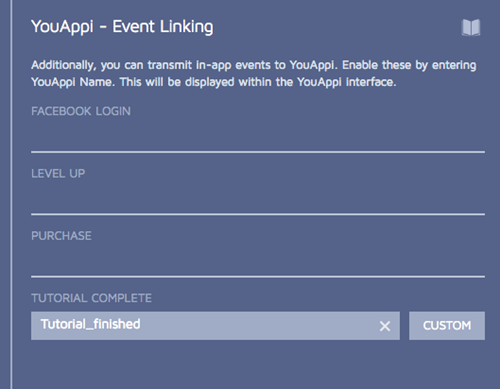
Task: Click the underline beneath Level Up field
Action: [x=258, y=214]
